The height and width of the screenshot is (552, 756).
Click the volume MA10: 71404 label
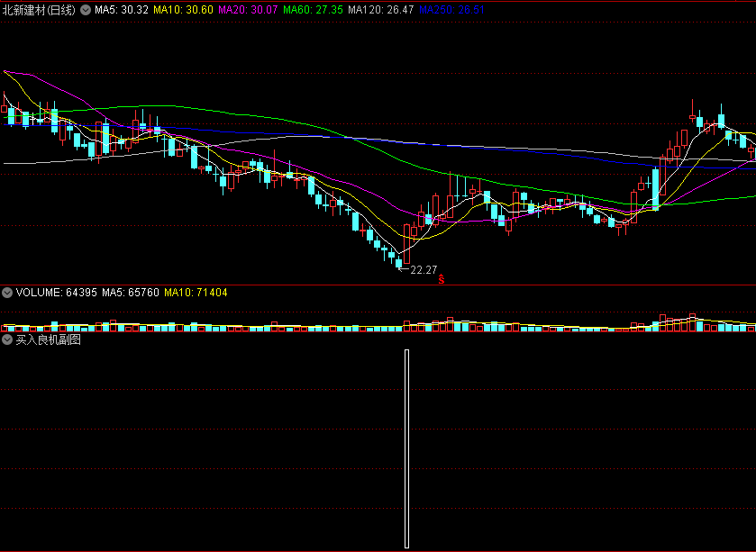pyautogui.click(x=196, y=293)
